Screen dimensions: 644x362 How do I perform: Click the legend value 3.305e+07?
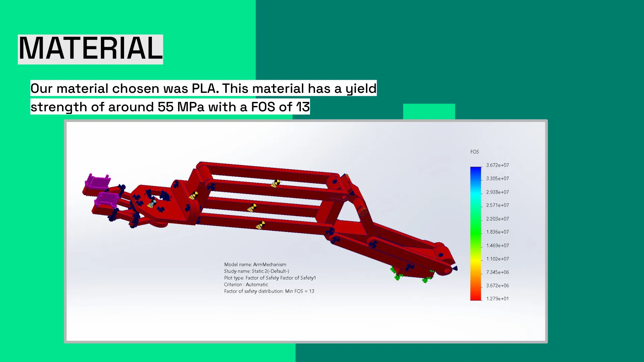click(x=497, y=179)
